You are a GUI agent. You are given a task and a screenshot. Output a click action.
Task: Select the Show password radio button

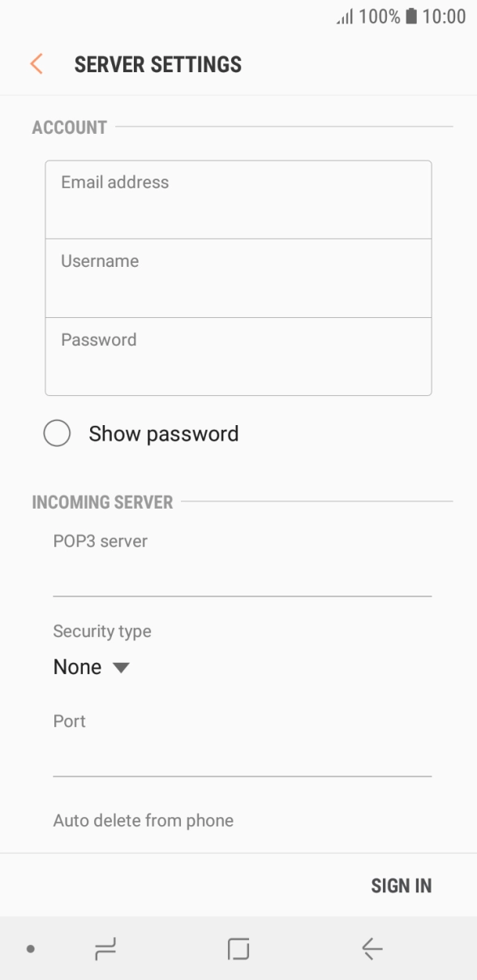click(57, 433)
